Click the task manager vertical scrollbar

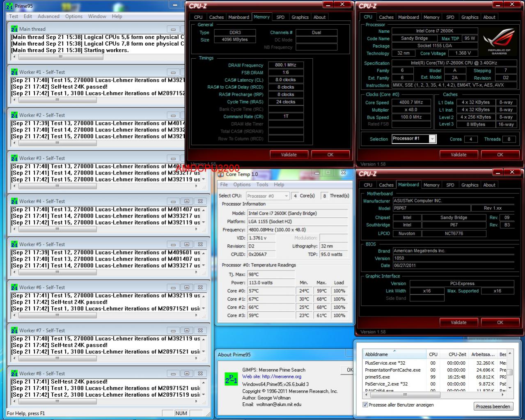tap(510, 372)
